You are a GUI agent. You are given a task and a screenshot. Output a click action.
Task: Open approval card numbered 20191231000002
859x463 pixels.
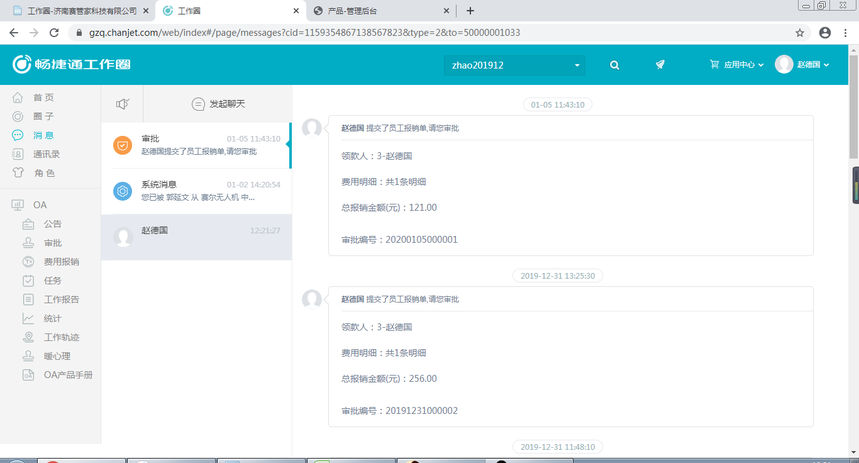pos(571,356)
